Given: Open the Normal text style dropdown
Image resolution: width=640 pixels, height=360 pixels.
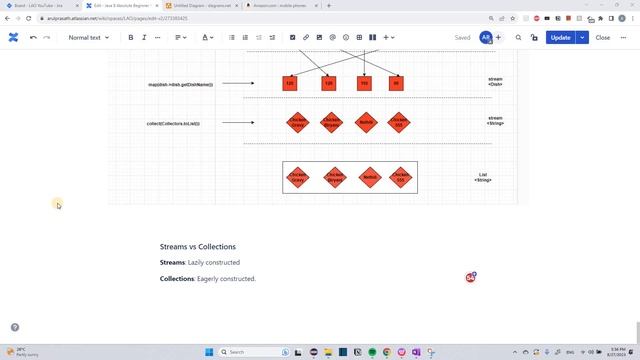Looking at the screenshot, I should point(89,38).
